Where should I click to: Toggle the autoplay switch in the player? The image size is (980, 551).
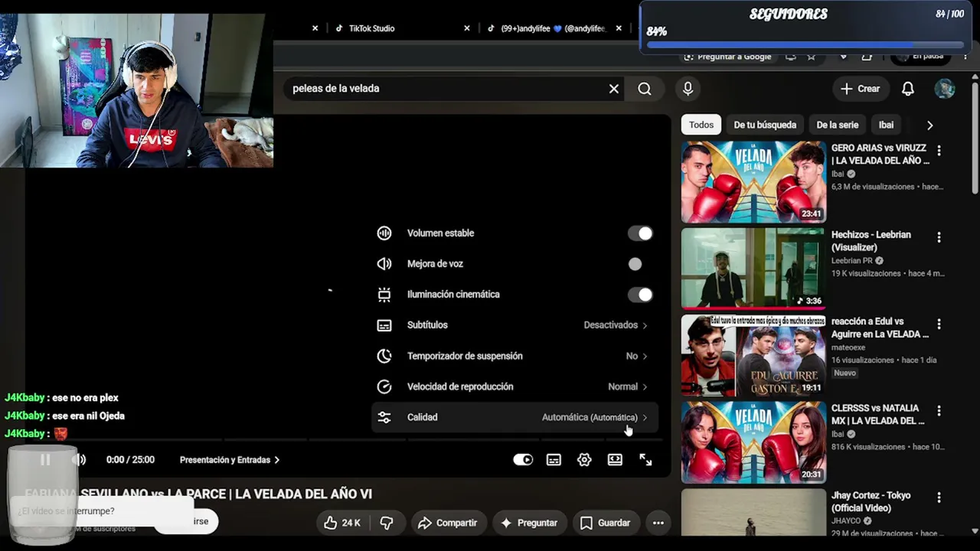click(523, 460)
